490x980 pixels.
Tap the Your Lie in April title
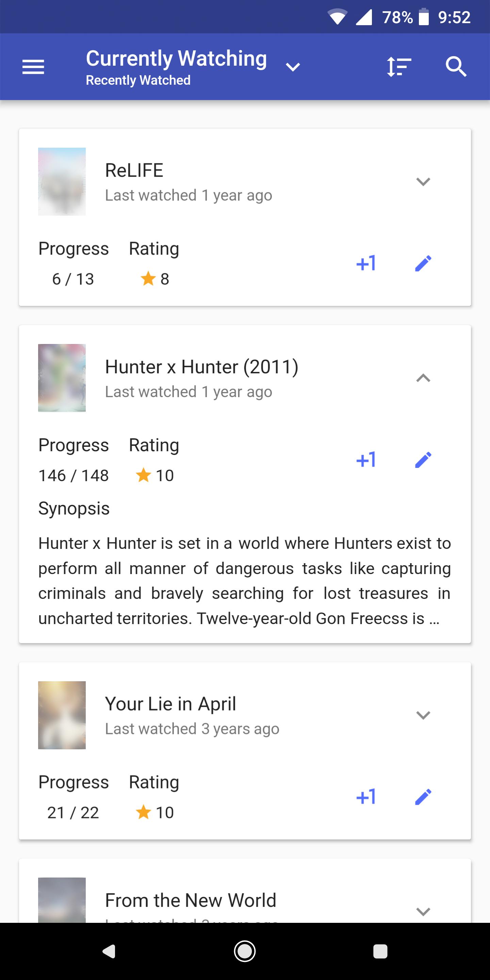[170, 704]
